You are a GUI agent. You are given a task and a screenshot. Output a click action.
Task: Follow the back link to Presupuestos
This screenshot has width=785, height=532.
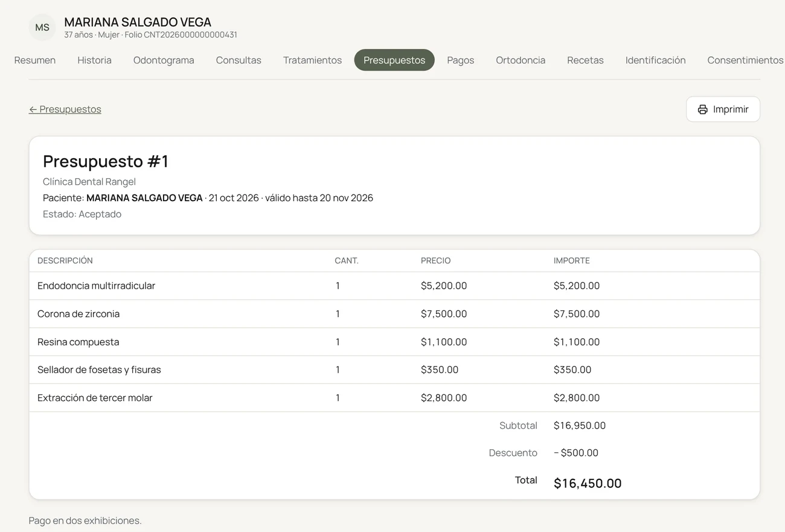[65, 109]
